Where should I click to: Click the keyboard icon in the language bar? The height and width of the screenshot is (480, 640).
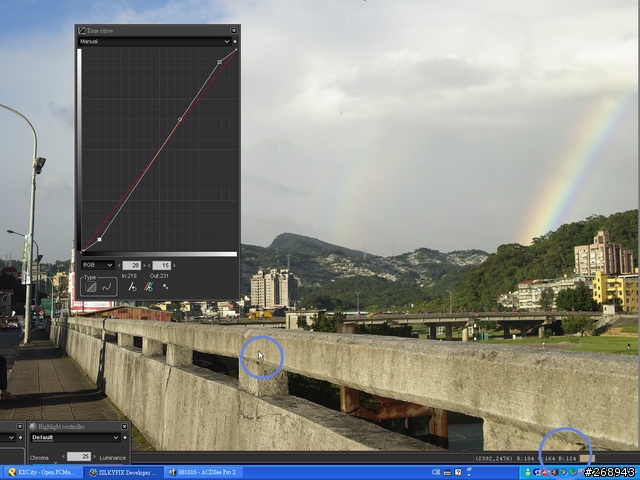click(447, 473)
